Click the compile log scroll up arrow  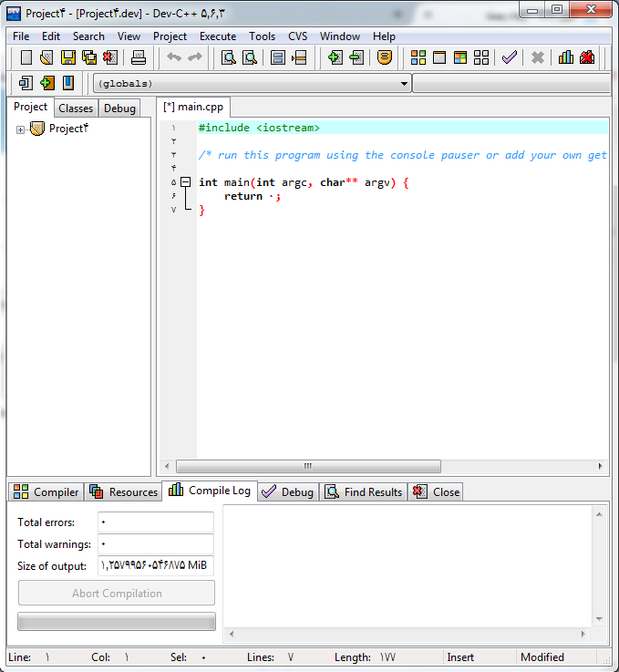click(x=599, y=514)
